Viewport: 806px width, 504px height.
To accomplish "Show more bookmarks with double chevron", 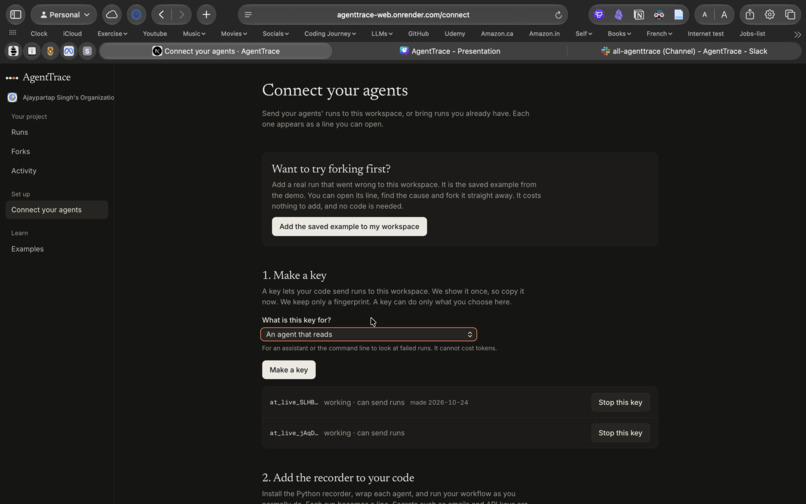I will coord(797,34).
